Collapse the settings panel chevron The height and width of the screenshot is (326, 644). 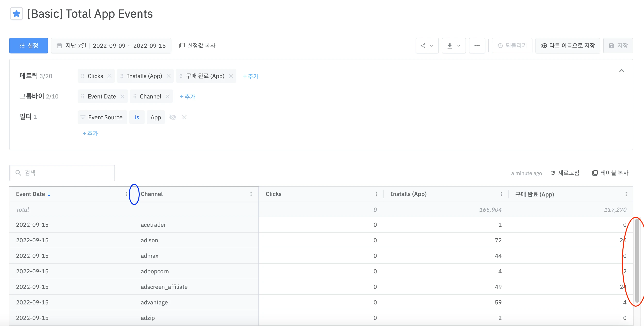621,71
